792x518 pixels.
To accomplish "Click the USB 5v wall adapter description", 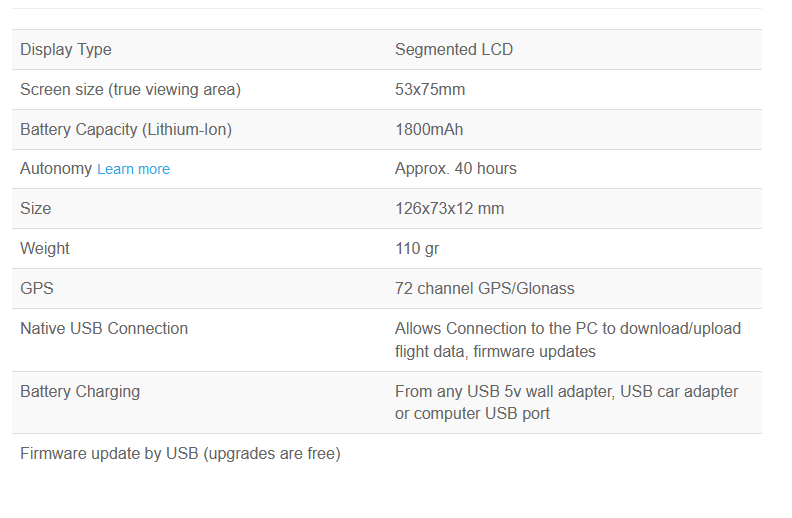I will pos(566,402).
